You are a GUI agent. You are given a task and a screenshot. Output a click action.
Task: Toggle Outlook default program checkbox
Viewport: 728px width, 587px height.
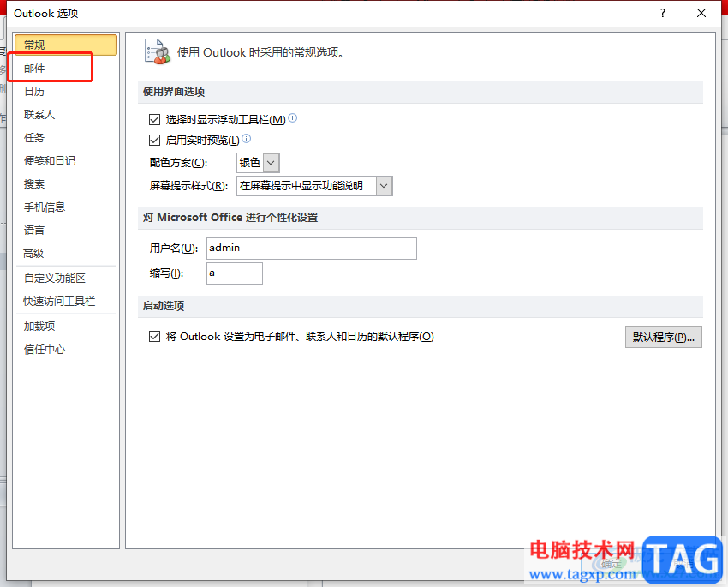tap(155, 336)
